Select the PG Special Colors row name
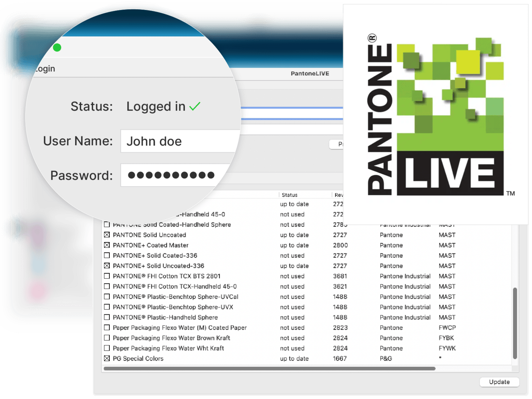The width and height of the screenshot is (532, 399). point(138,359)
